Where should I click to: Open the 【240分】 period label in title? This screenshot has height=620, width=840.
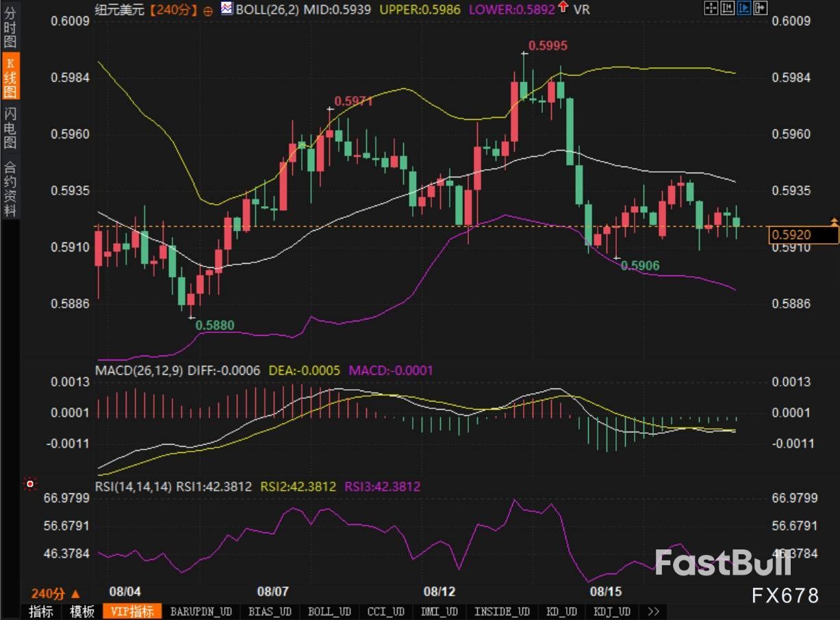(173, 10)
